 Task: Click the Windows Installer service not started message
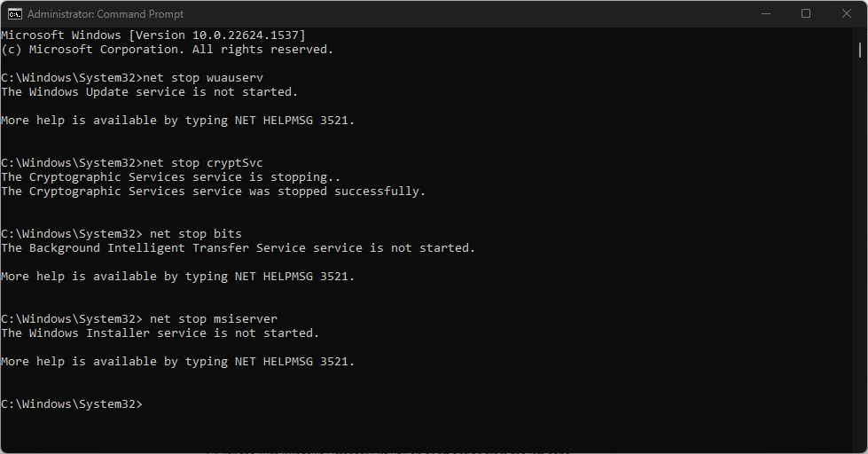[x=160, y=333]
